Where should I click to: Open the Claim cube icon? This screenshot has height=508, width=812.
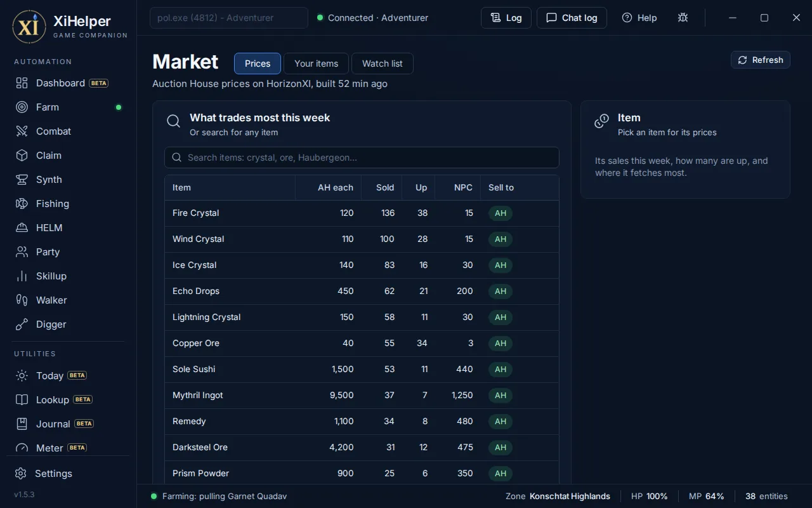tap(22, 156)
